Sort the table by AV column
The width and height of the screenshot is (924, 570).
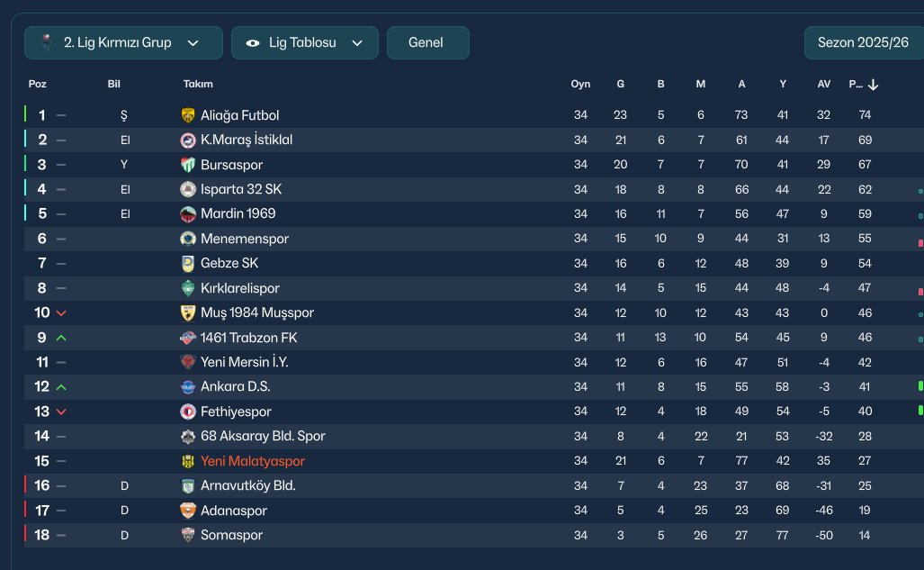coord(823,85)
